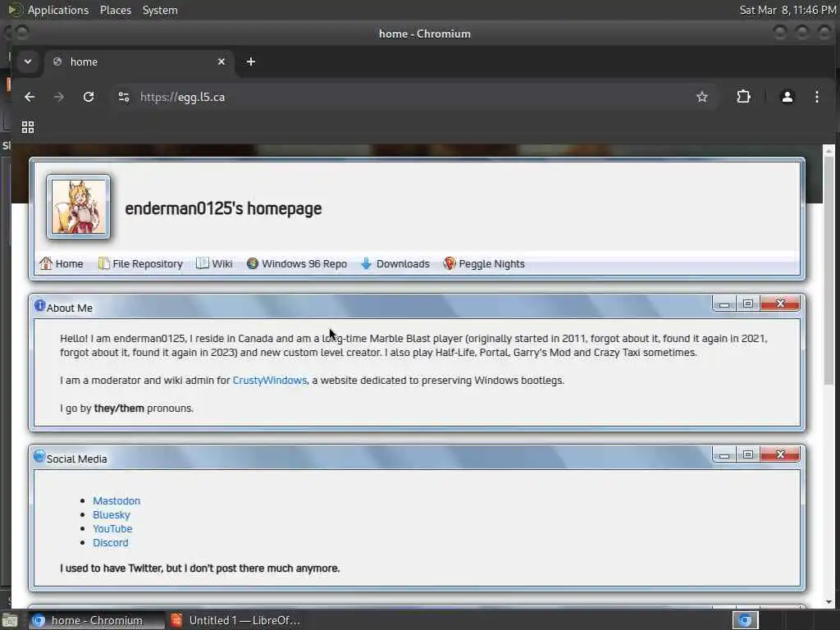
Task: Click the house icon beside Home
Action: (x=46, y=263)
